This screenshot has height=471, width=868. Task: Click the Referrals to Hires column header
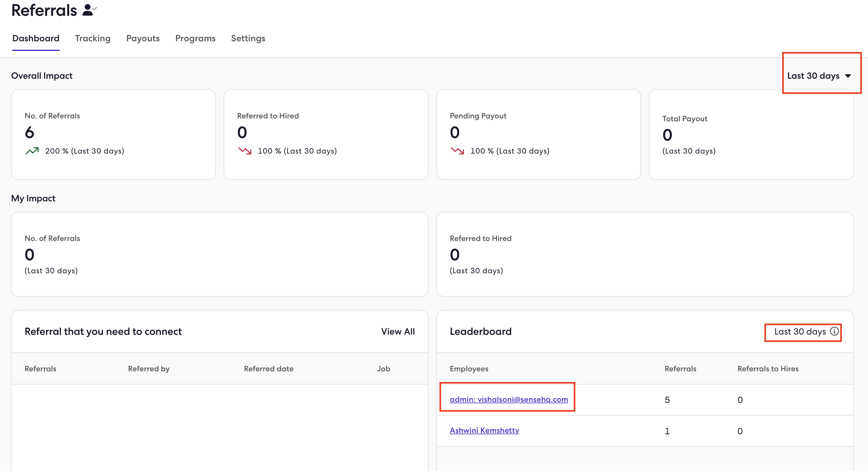point(768,369)
